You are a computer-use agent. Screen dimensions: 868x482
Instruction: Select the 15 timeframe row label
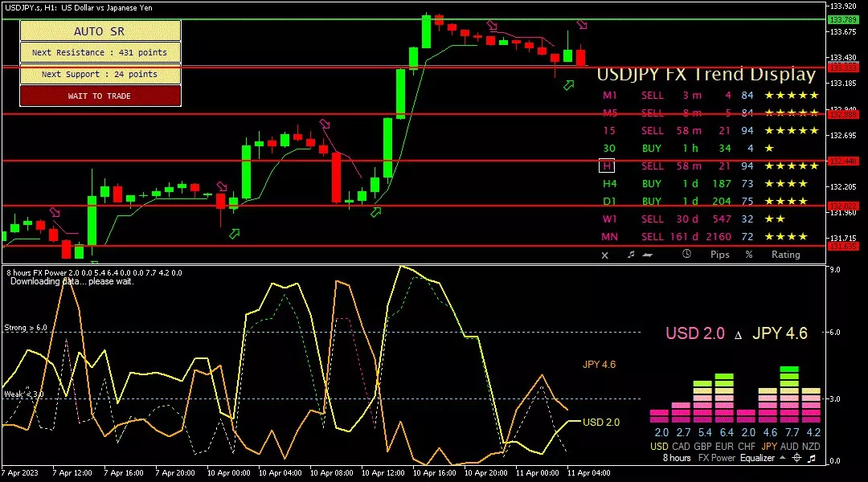[x=609, y=131]
